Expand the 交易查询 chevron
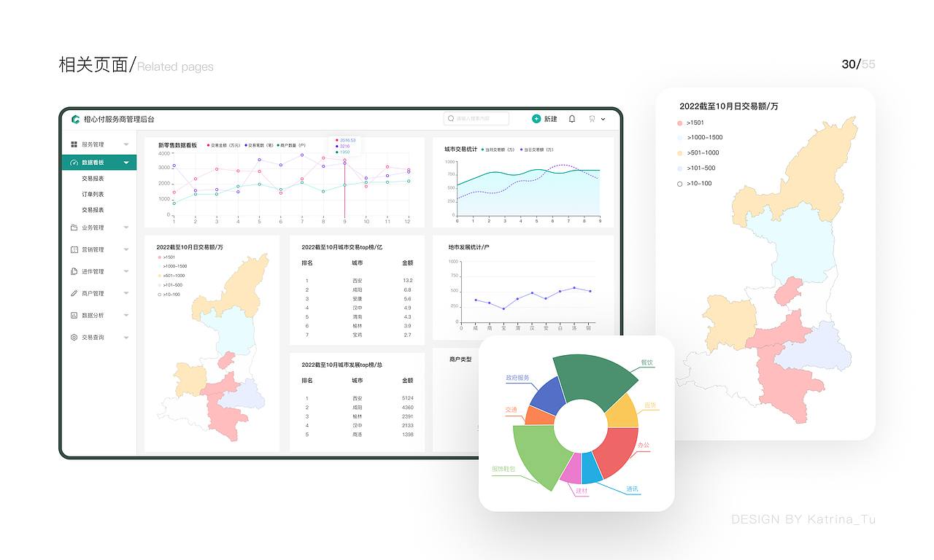 pyautogui.click(x=126, y=338)
